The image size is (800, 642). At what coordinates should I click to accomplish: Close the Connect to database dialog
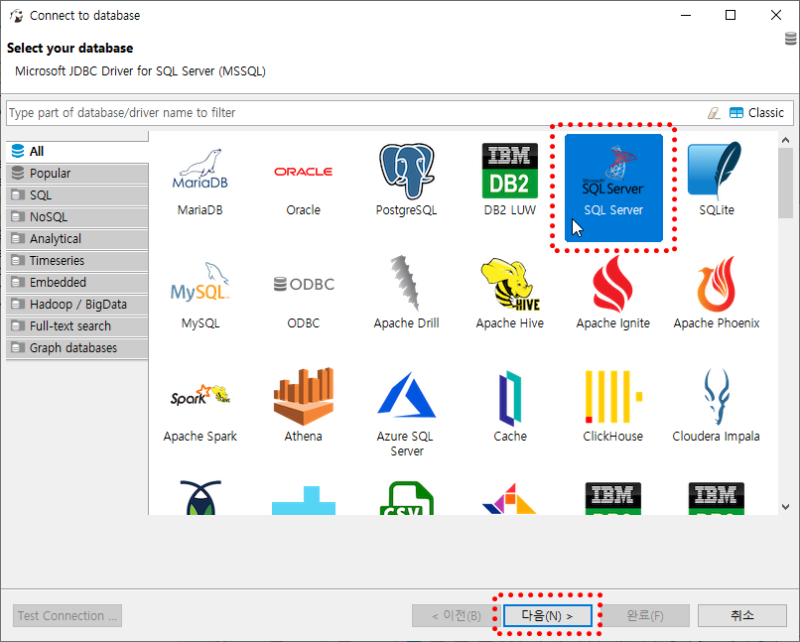[x=776, y=15]
